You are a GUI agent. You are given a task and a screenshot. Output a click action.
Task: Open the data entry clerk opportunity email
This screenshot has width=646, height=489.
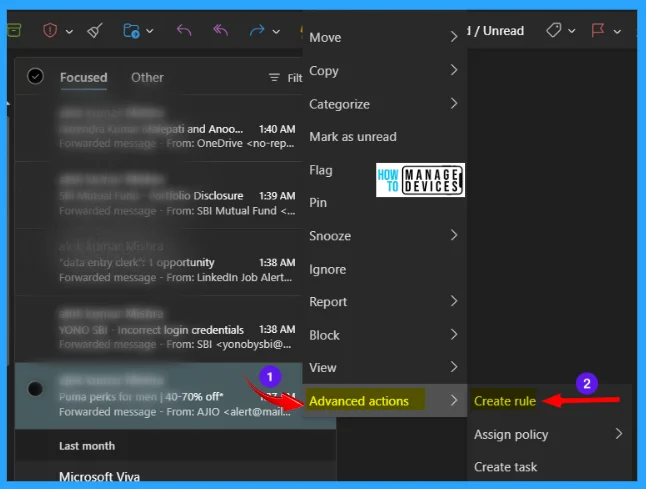point(159,262)
